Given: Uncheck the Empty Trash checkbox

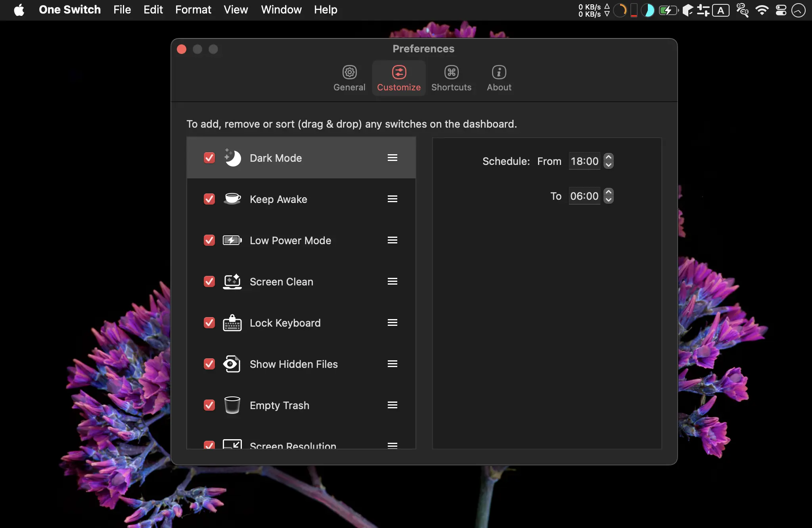Looking at the screenshot, I should click(x=209, y=405).
